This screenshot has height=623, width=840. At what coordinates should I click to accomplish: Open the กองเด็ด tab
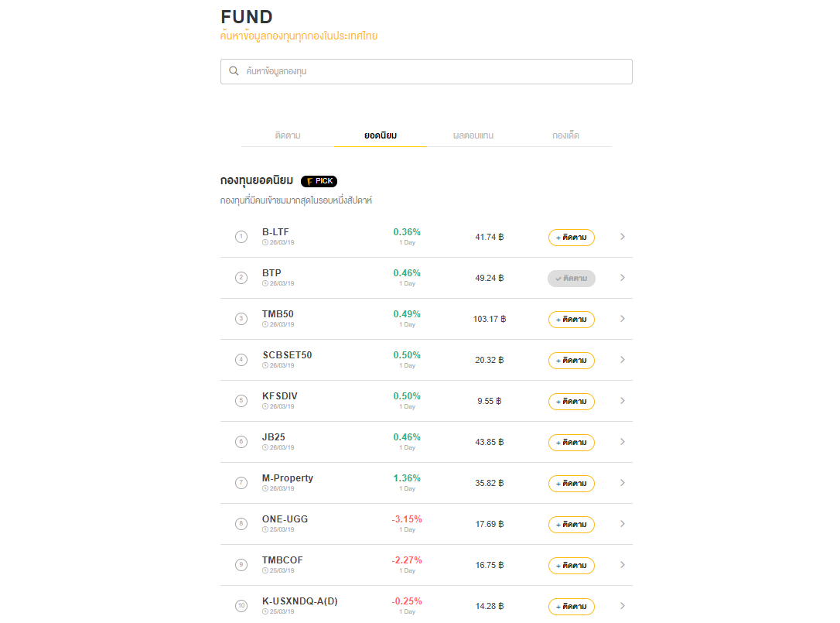point(565,135)
